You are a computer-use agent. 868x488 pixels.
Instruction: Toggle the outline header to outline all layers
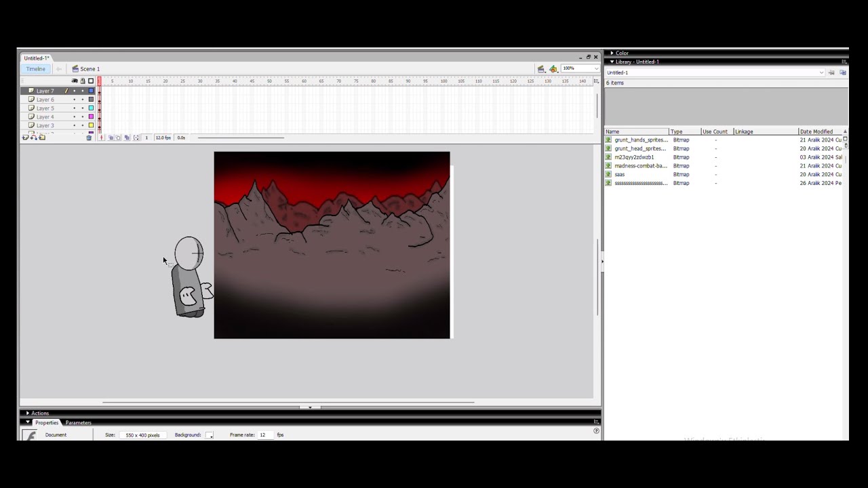pos(91,81)
